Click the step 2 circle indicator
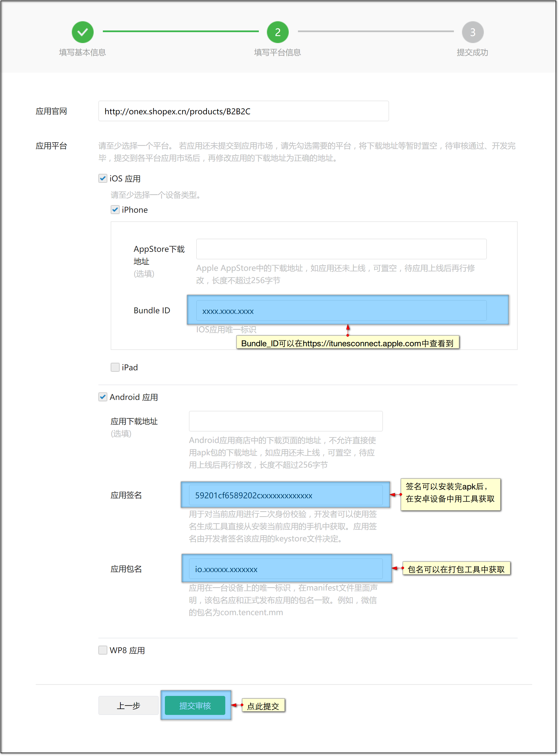 tap(278, 32)
